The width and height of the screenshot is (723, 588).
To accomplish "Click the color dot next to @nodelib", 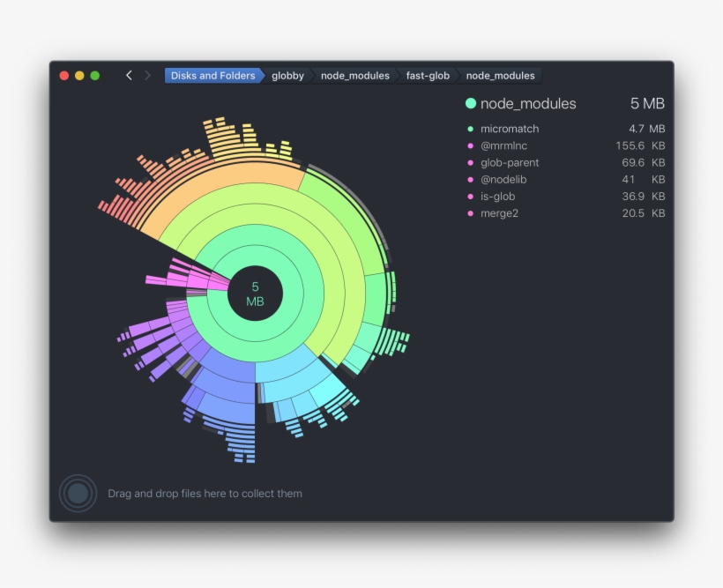I will click(x=472, y=179).
